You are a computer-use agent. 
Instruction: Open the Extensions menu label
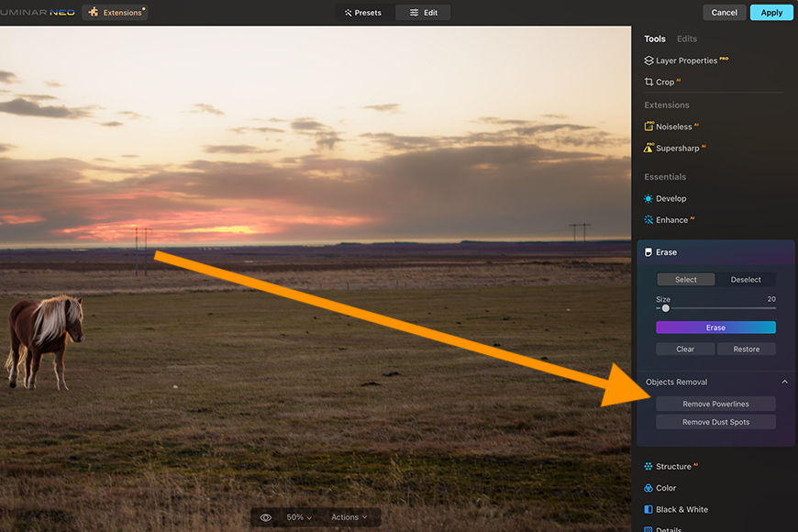click(122, 13)
